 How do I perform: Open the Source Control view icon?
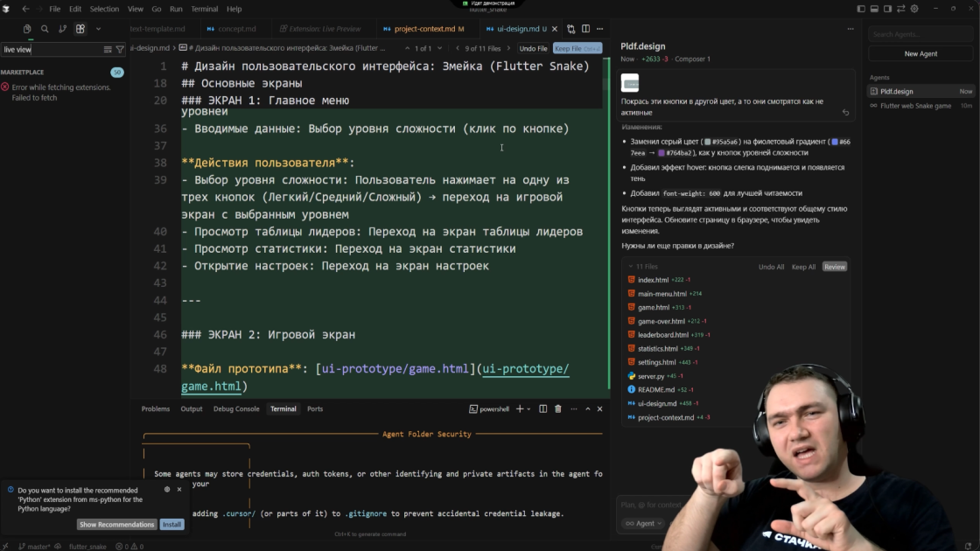(x=62, y=29)
